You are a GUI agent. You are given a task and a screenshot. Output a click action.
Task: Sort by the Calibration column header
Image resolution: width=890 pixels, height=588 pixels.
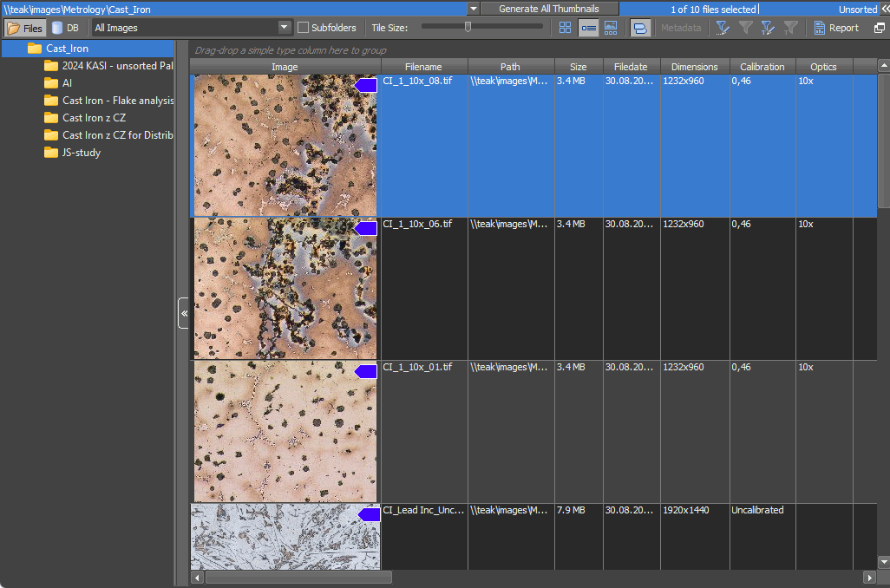coord(762,67)
